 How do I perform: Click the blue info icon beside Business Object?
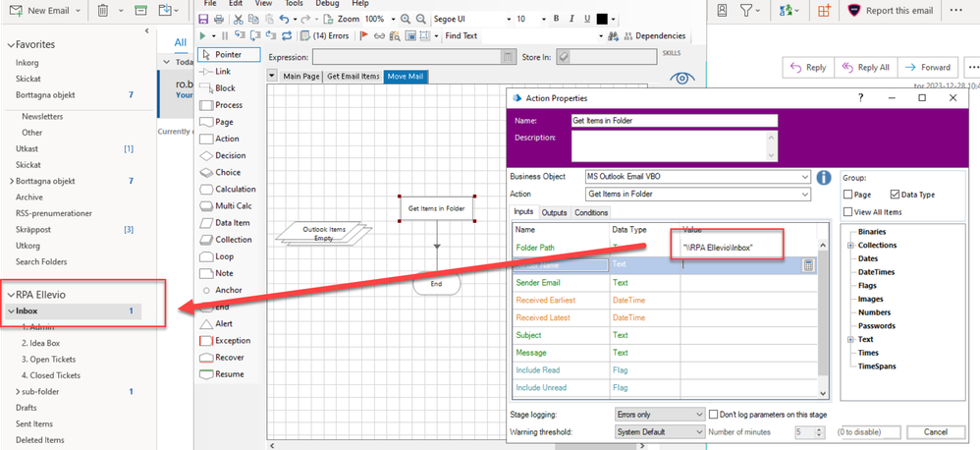[x=824, y=178]
